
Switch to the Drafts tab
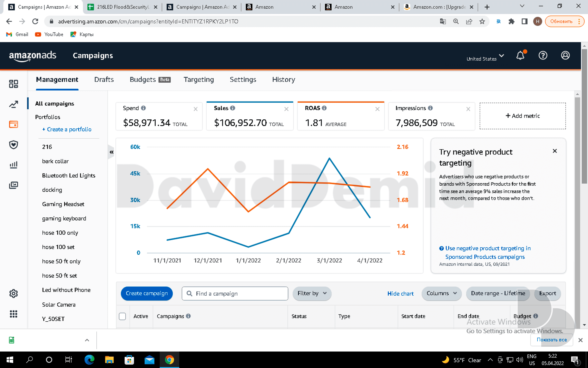104,80
